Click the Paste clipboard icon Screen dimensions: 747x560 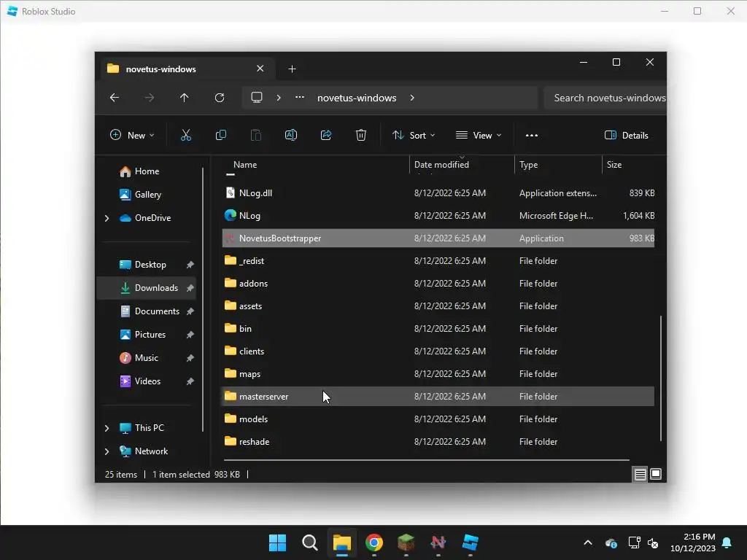click(256, 135)
